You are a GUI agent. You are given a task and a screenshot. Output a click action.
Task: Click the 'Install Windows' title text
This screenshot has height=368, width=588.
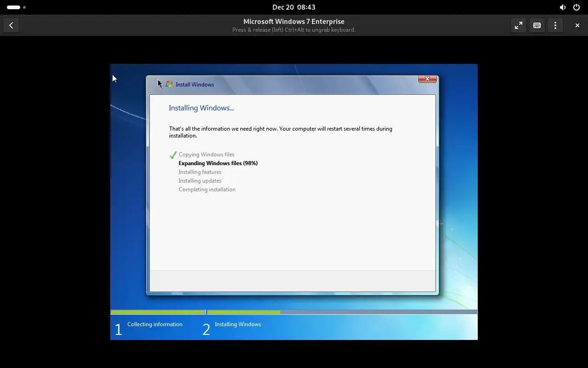click(x=195, y=85)
